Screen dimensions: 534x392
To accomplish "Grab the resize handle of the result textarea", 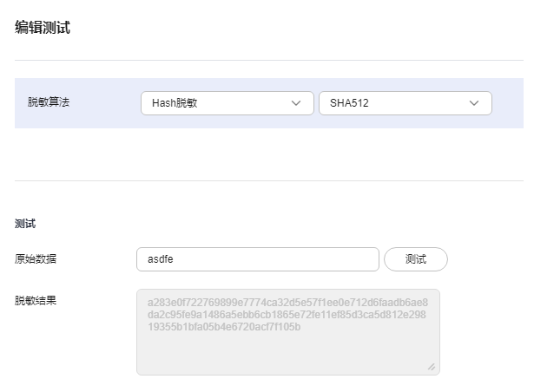I will (432, 367).
